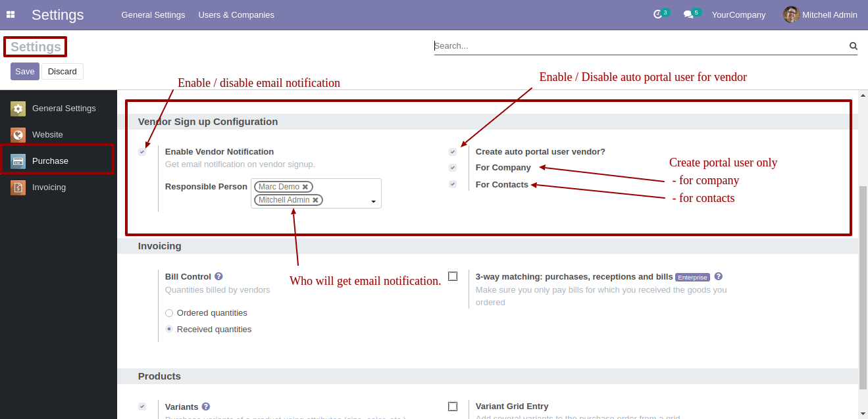Screen dimensions: 868x419
Task: Open the conversations chat bubble icon
Action: [688, 14]
